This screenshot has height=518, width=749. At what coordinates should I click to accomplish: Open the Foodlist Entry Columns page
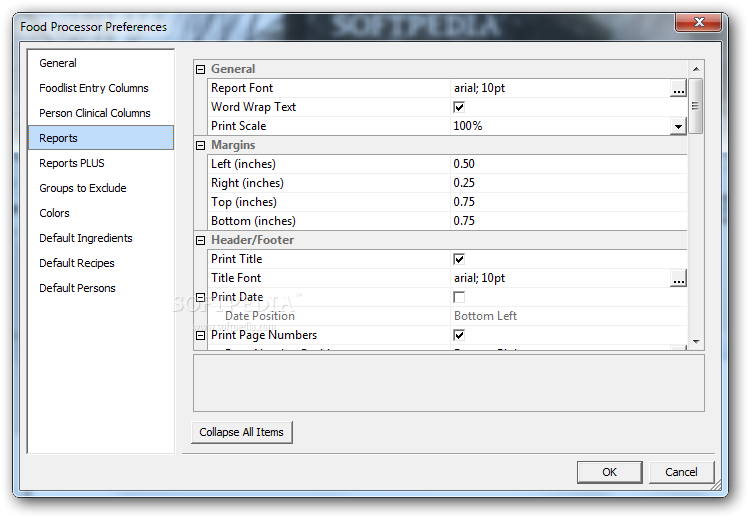tap(101, 88)
